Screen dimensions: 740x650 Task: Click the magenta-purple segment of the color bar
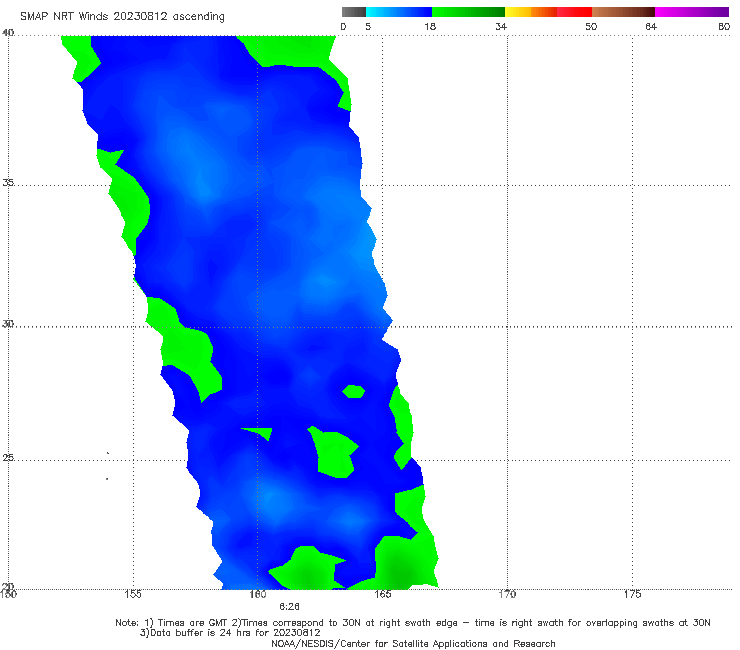point(692,12)
